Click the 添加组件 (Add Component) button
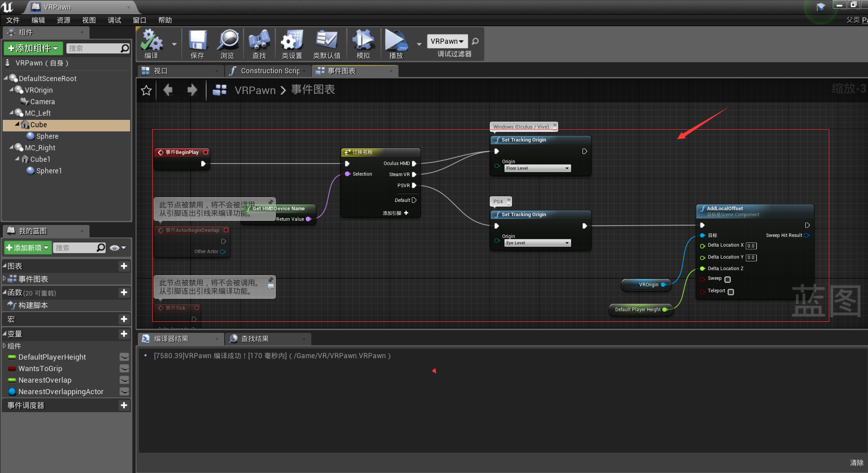This screenshot has height=473, width=868. (33, 48)
